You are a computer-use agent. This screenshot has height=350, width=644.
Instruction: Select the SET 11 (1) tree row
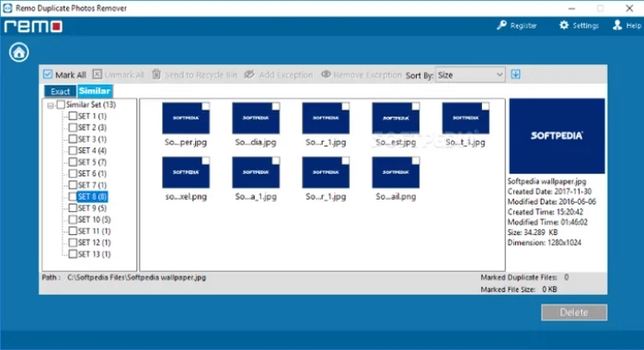click(94, 231)
